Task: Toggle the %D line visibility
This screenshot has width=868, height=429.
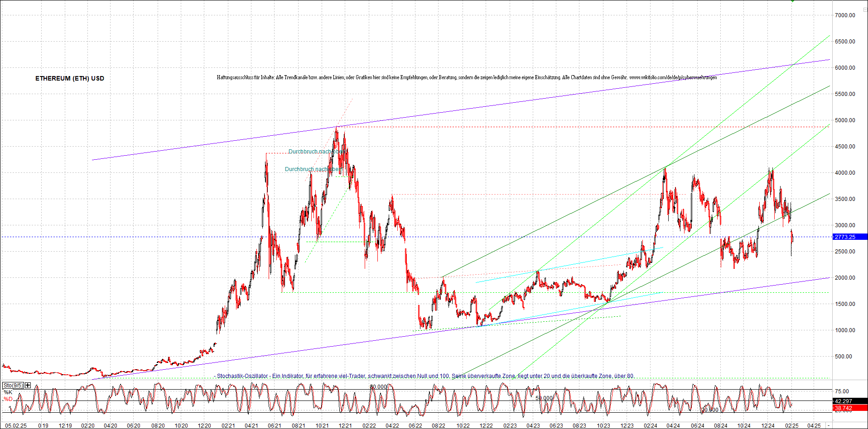Action: click(8, 400)
